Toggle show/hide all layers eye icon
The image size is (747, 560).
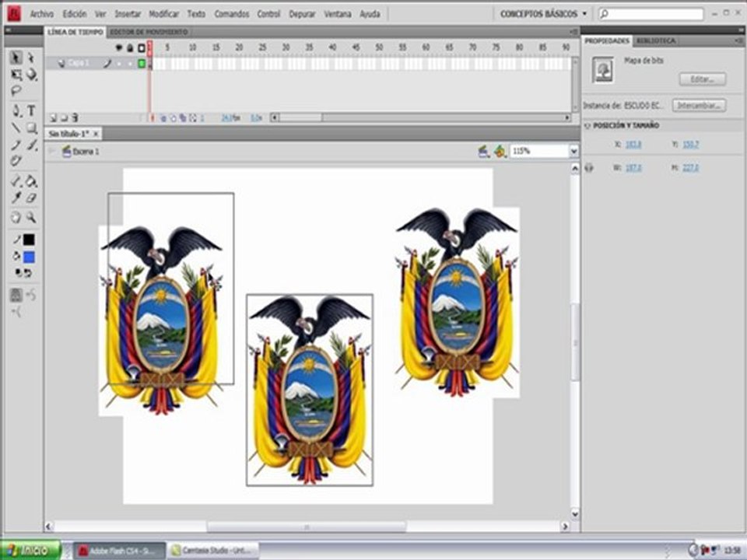[x=119, y=47]
